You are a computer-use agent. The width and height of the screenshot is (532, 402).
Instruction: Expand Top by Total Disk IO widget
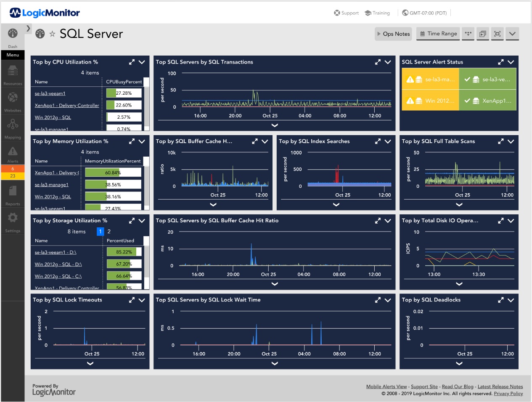coord(500,221)
